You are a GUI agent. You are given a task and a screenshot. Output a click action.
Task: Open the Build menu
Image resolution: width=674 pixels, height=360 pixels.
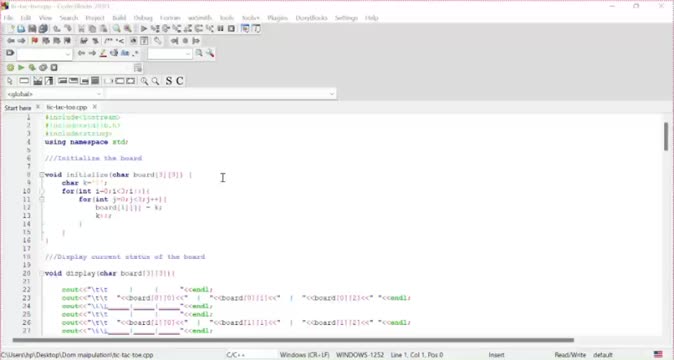[x=119, y=18]
